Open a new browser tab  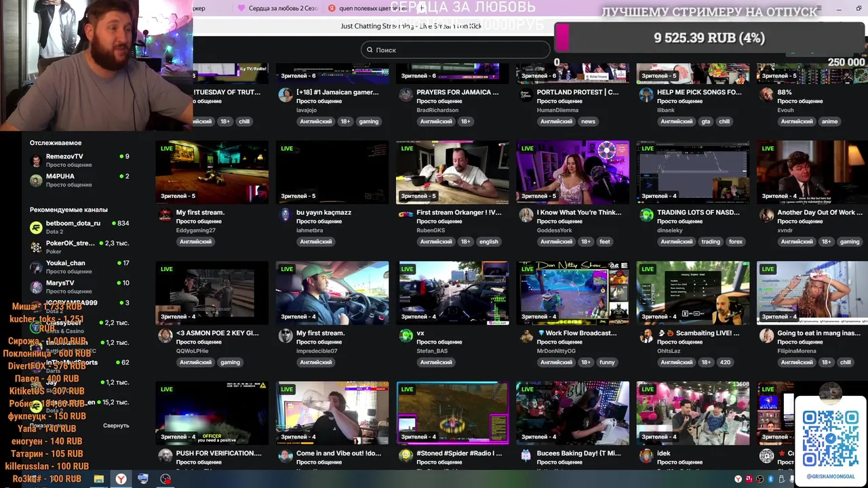click(421, 8)
